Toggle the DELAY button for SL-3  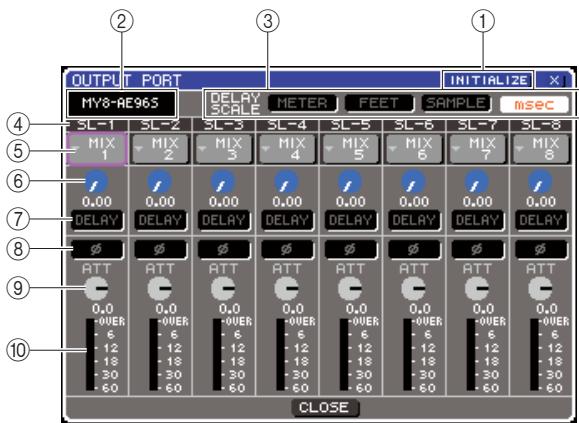click(224, 220)
